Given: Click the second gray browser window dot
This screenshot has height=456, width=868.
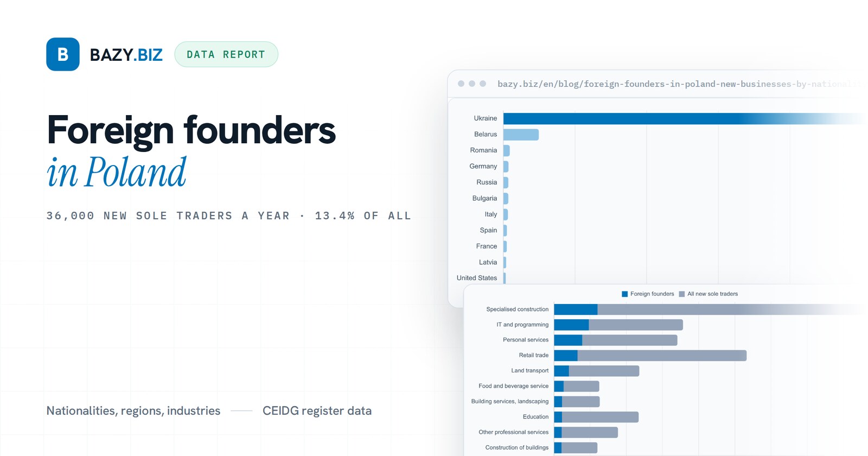Looking at the screenshot, I should click(x=472, y=84).
